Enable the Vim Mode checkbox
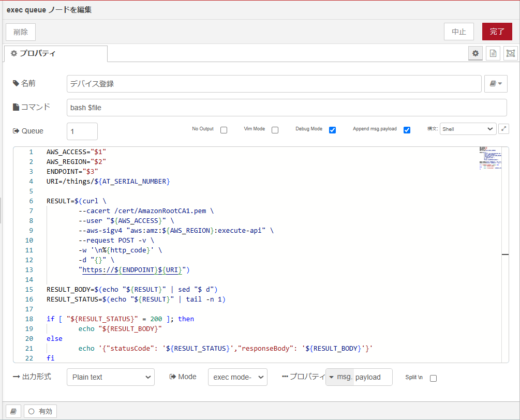This screenshot has width=520, height=420. 275,130
